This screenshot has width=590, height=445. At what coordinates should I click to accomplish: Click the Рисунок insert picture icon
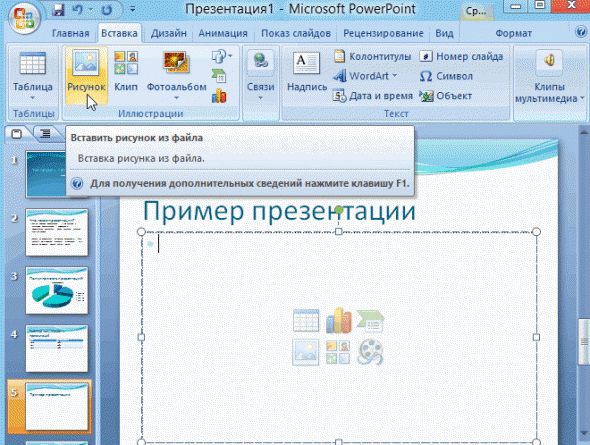click(86, 62)
